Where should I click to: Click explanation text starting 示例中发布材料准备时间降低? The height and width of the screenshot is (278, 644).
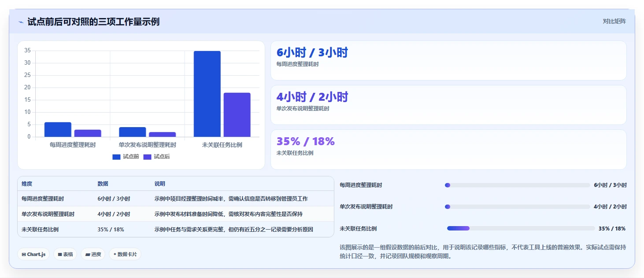pos(228,214)
